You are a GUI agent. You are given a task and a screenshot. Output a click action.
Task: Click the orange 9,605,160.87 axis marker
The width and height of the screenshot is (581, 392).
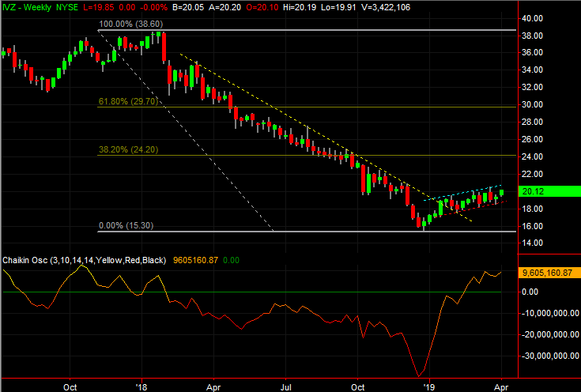pyautogui.click(x=549, y=273)
